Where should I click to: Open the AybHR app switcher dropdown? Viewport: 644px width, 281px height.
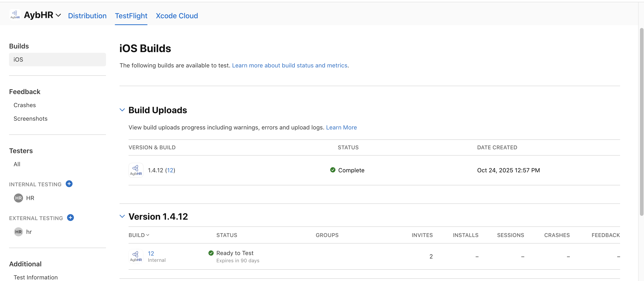(58, 15)
